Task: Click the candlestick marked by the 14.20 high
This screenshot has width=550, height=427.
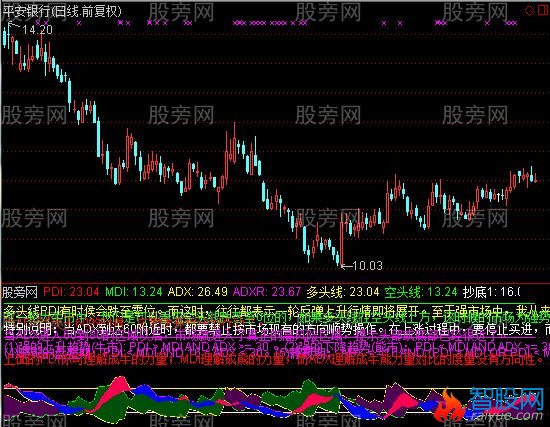Action: click(x=8, y=35)
